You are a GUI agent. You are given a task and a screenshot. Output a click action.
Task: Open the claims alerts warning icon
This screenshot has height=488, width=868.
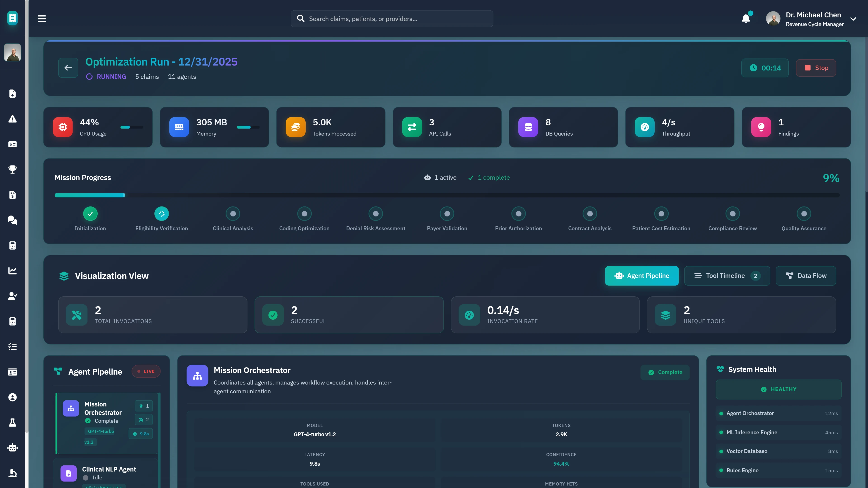(x=12, y=119)
